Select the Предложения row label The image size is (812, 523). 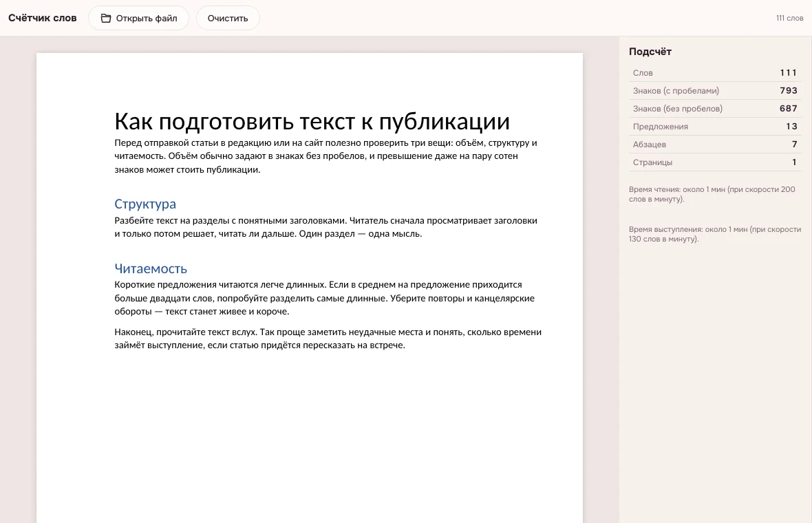[661, 127]
